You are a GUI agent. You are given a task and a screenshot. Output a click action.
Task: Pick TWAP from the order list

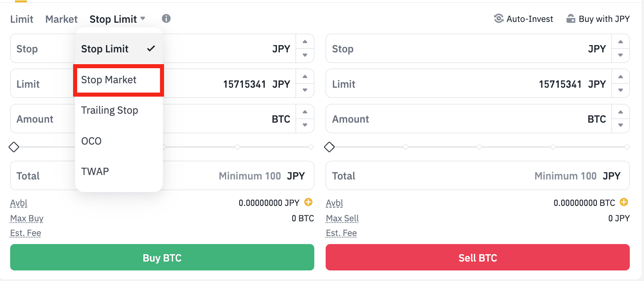(95, 171)
